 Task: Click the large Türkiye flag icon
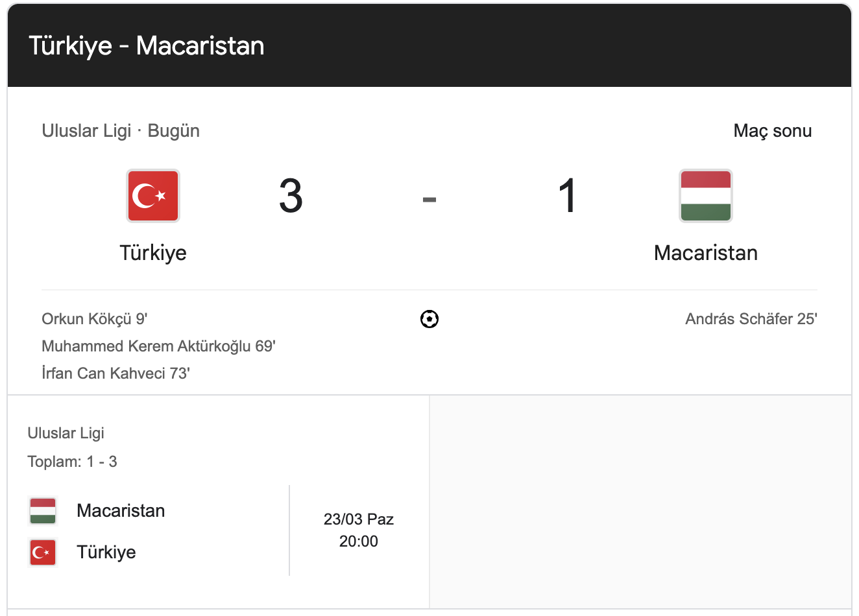pyautogui.click(x=153, y=196)
